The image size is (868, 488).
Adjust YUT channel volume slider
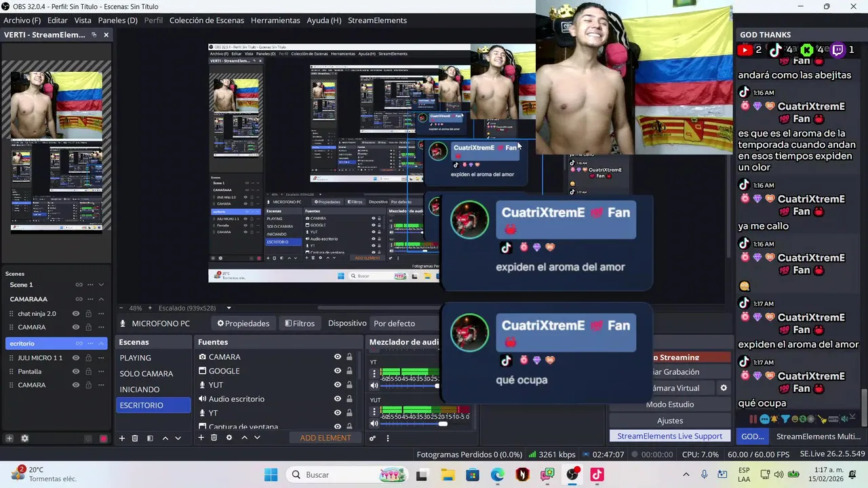click(x=426, y=424)
